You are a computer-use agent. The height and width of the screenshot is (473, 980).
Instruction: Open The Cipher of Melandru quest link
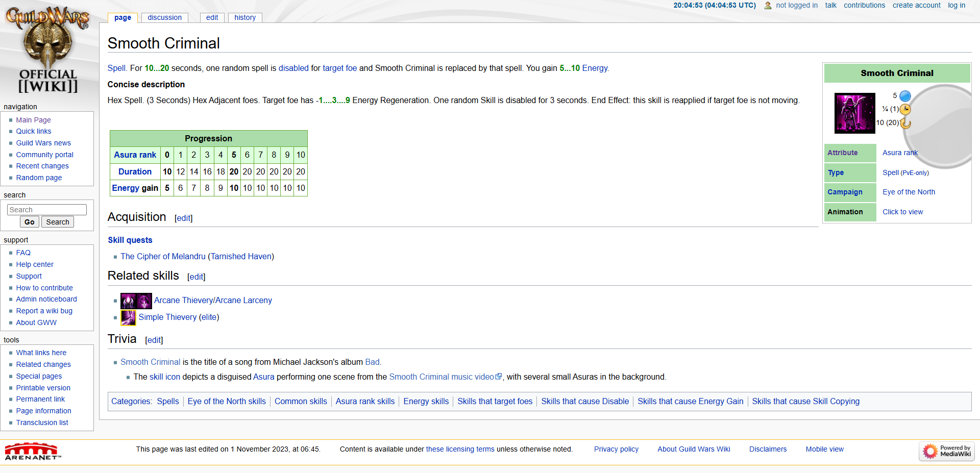(163, 256)
